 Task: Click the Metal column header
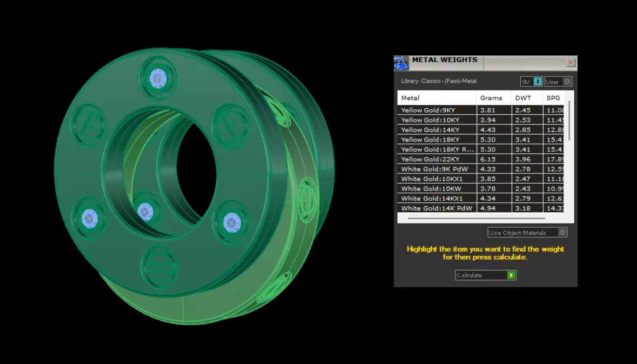437,98
